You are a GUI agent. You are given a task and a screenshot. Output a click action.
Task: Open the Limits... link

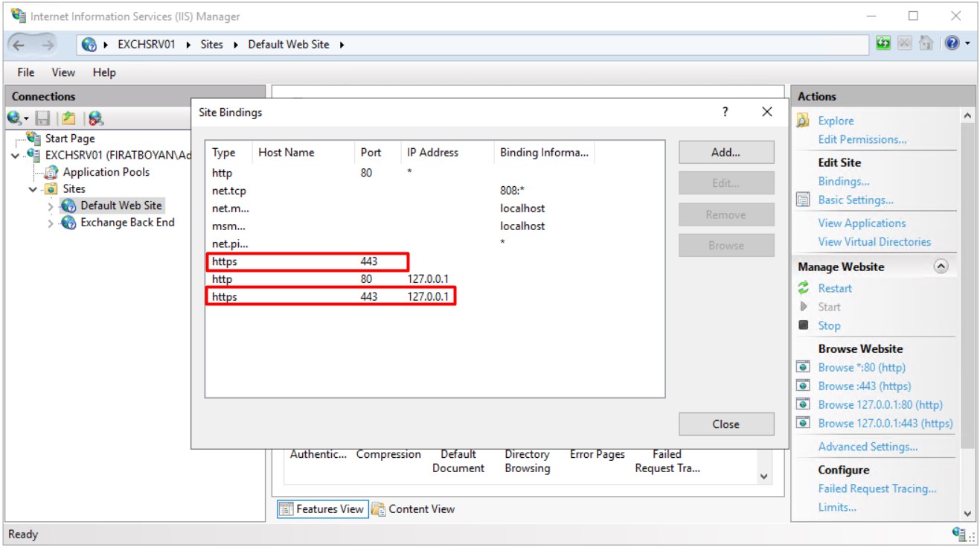(x=837, y=507)
